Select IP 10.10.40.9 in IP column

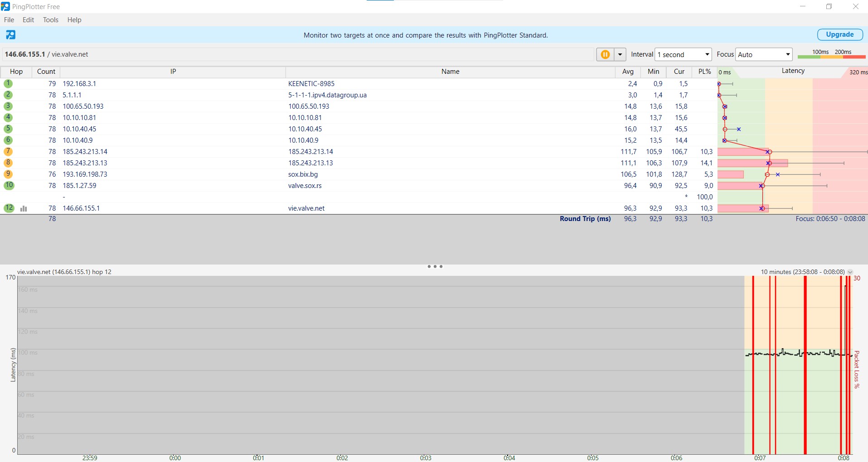[78, 140]
